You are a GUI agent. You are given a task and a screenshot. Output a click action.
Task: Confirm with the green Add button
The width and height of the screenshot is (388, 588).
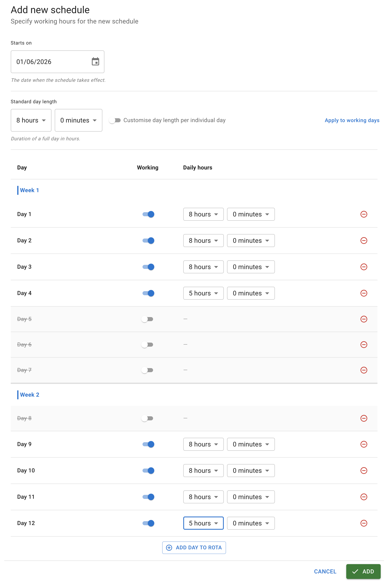(x=363, y=571)
